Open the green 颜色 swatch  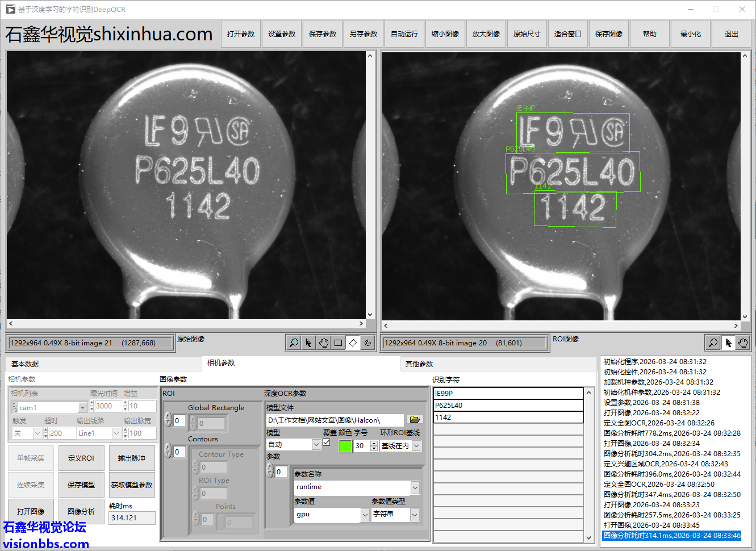click(x=345, y=446)
